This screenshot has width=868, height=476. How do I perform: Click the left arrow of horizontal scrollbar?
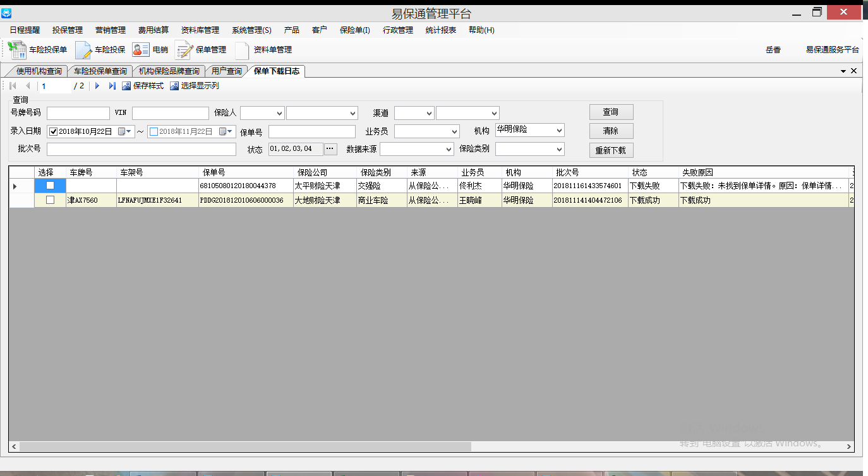pyautogui.click(x=14, y=446)
